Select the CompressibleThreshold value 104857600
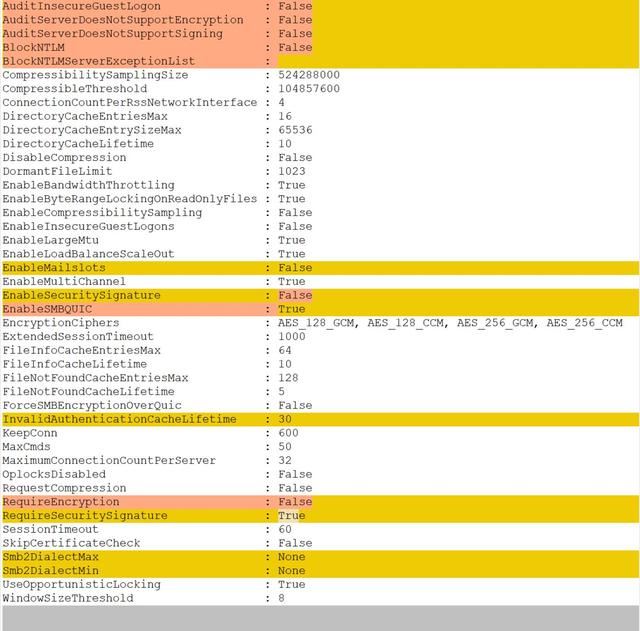 309,89
